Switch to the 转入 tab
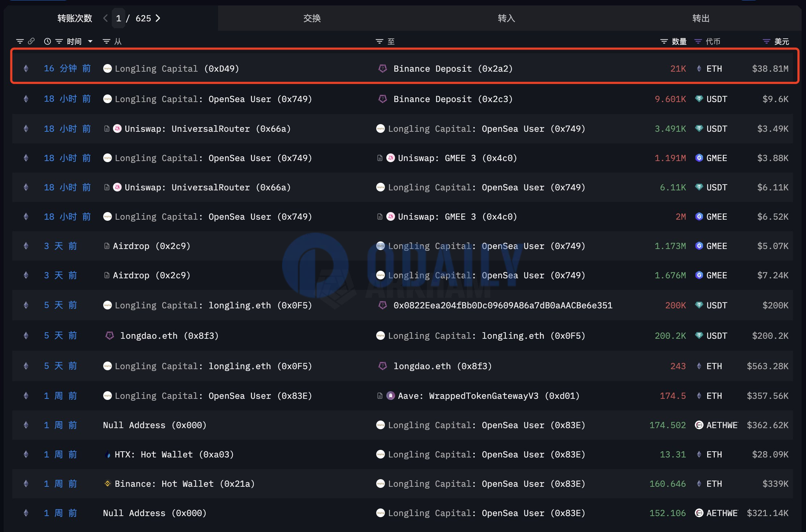 506,18
